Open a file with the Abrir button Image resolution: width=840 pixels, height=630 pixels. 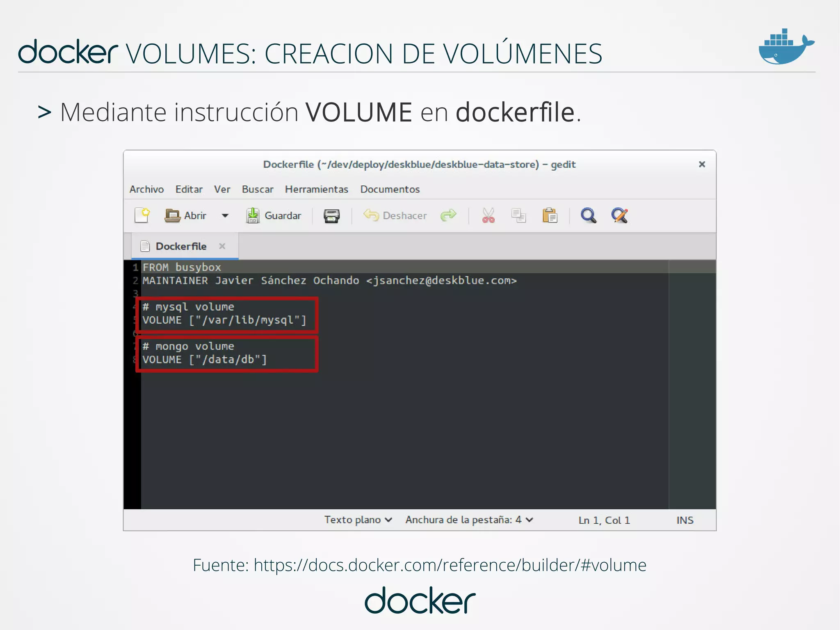(x=185, y=215)
